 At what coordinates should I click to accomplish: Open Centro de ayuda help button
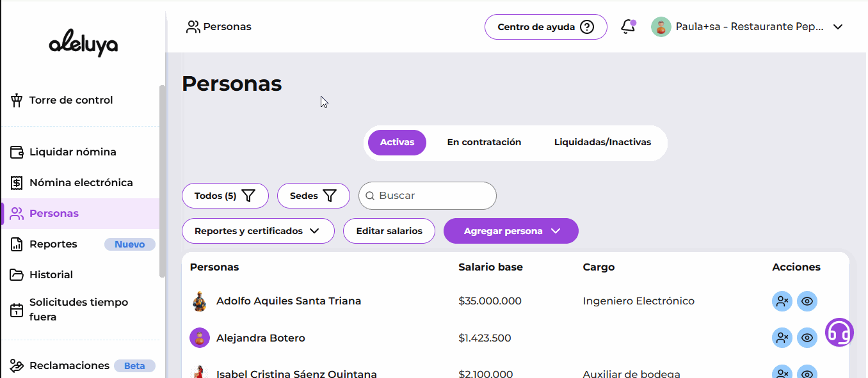[545, 27]
